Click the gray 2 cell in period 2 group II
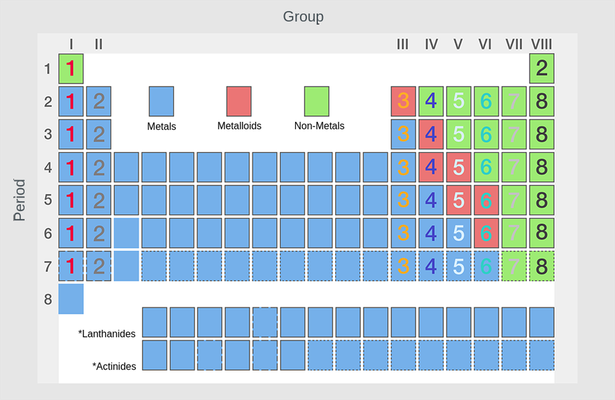 [99, 101]
